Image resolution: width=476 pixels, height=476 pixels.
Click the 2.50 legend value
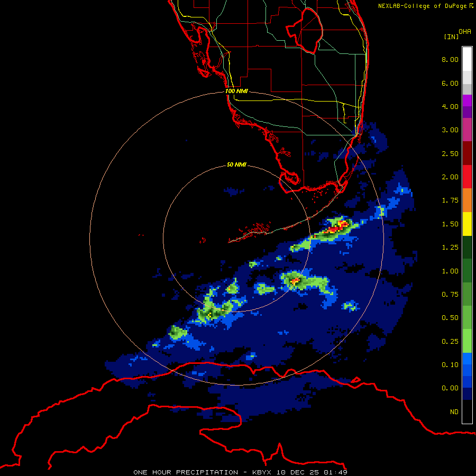(450, 153)
